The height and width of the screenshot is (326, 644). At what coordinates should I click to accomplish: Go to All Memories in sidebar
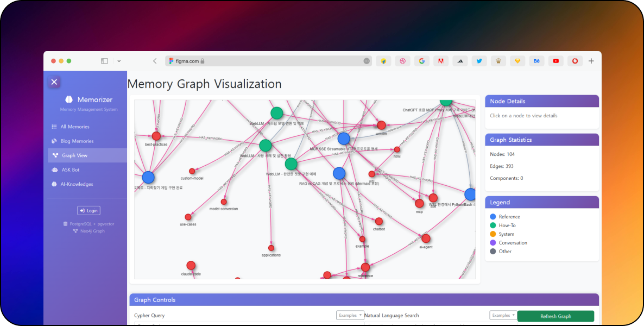pyautogui.click(x=74, y=127)
